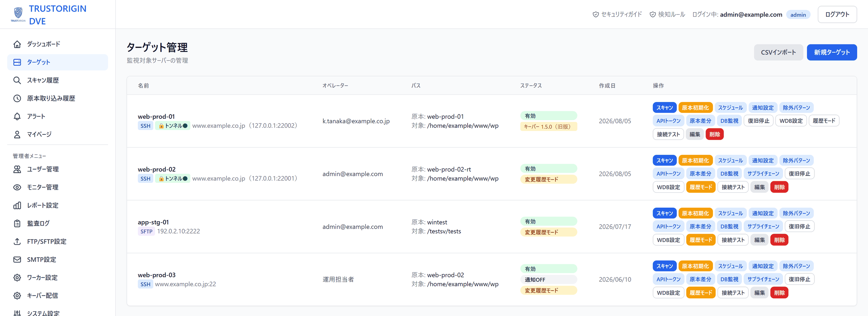The width and height of the screenshot is (868, 316).
Task: Run 接続テスト for web-prod-02
Action: pyautogui.click(x=733, y=187)
